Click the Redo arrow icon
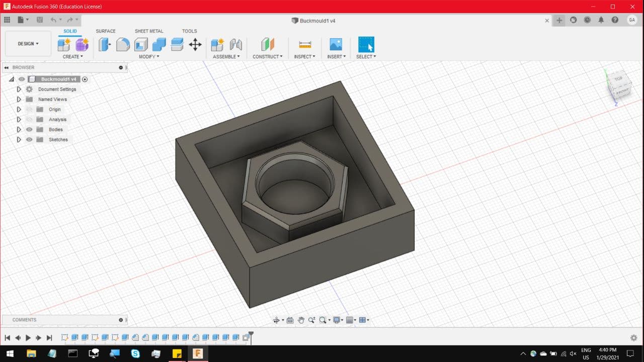This screenshot has width=644, height=362. [x=70, y=20]
